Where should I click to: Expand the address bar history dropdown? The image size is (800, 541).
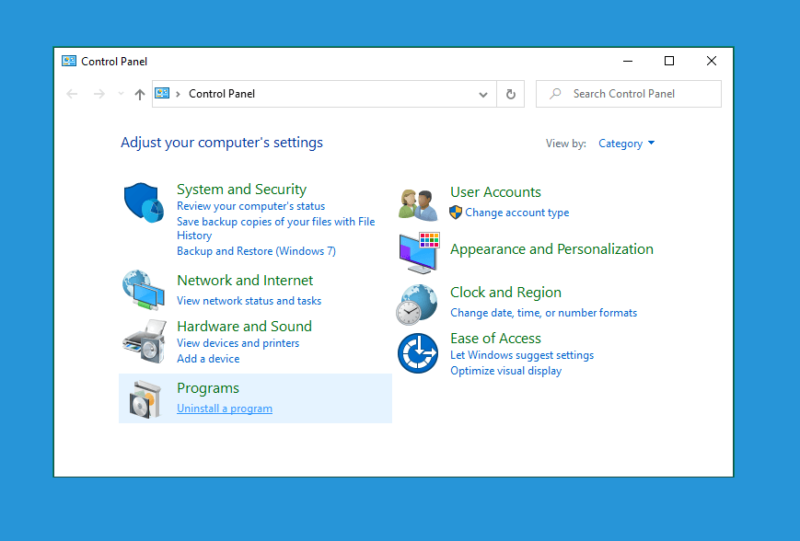(x=483, y=94)
